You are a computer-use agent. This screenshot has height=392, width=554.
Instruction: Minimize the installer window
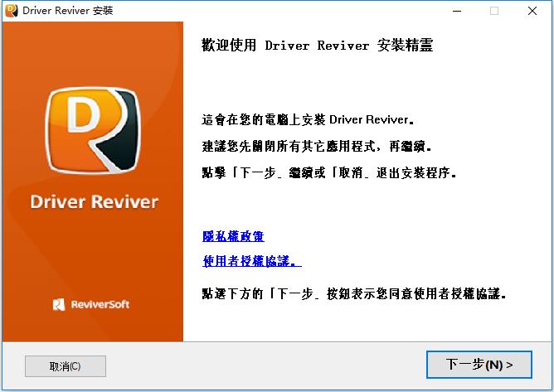pyautogui.click(x=457, y=11)
